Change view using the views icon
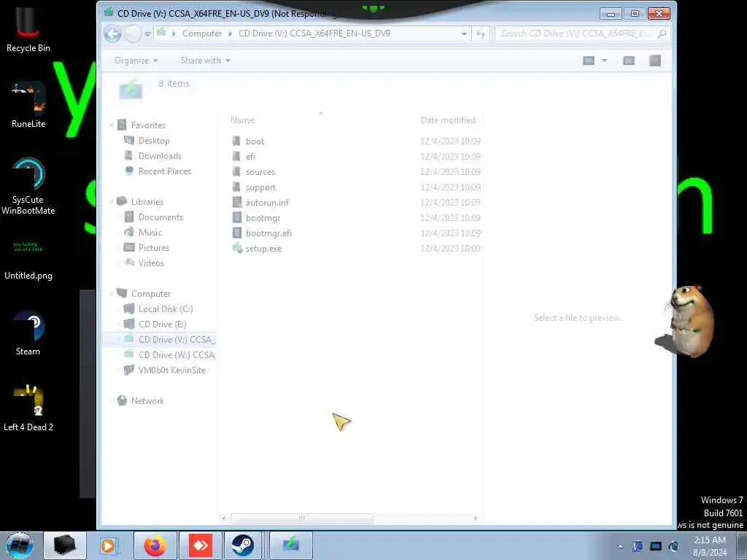This screenshot has width=747, height=560. pos(589,61)
